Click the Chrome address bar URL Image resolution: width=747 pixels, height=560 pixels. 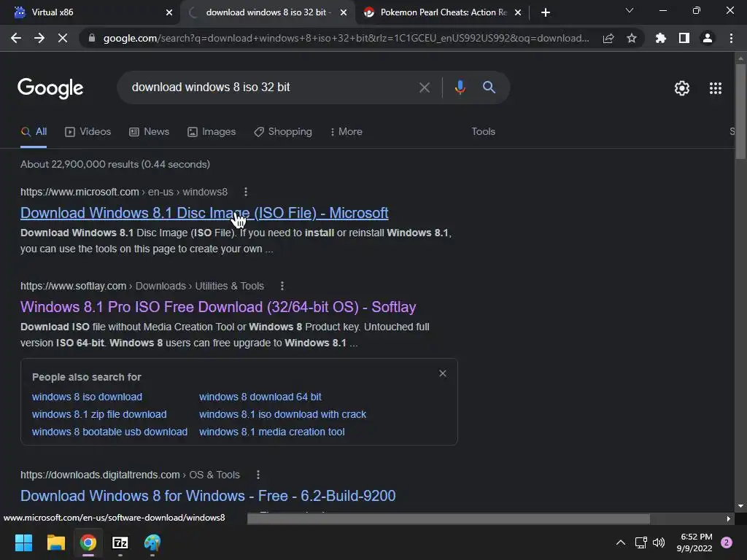point(346,38)
